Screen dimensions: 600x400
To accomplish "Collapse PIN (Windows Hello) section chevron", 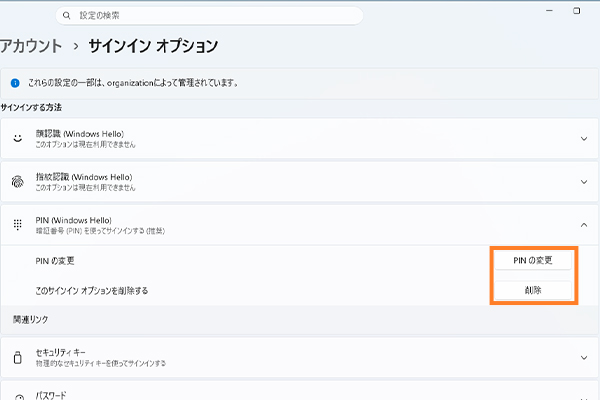I will click(x=584, y=225).
